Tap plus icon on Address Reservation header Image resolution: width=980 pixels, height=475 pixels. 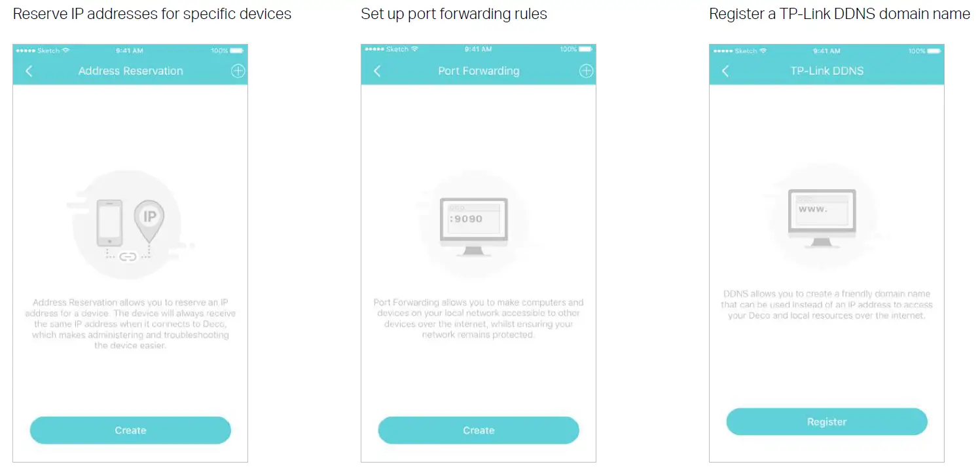(x=238, y=71)
